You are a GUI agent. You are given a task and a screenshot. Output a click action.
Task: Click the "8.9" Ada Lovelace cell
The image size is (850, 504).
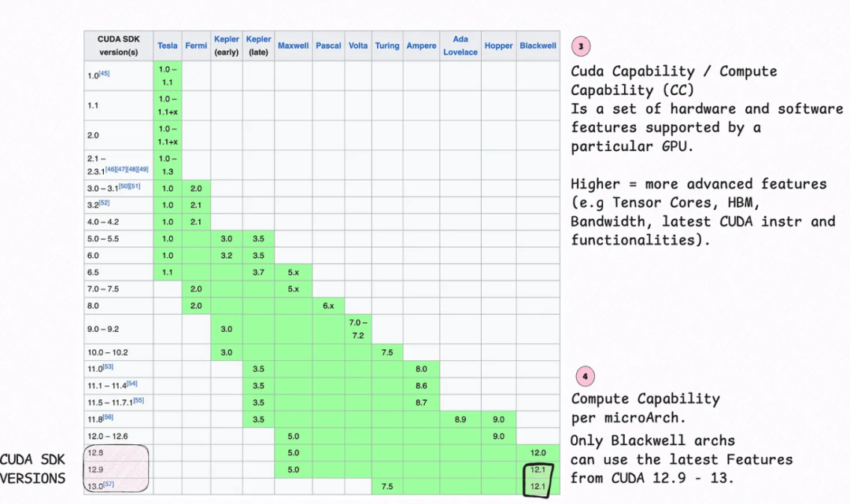[460, 420]
